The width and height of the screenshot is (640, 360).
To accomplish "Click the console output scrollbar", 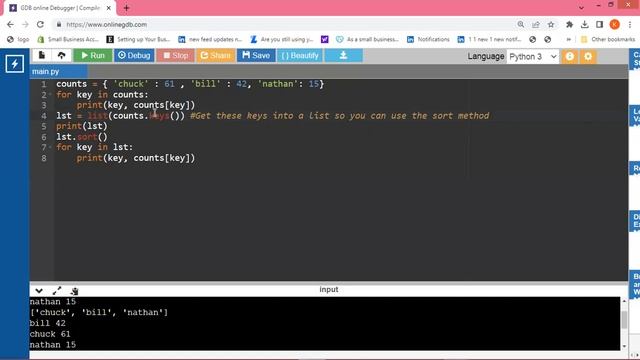I will (x=624, y=320).
